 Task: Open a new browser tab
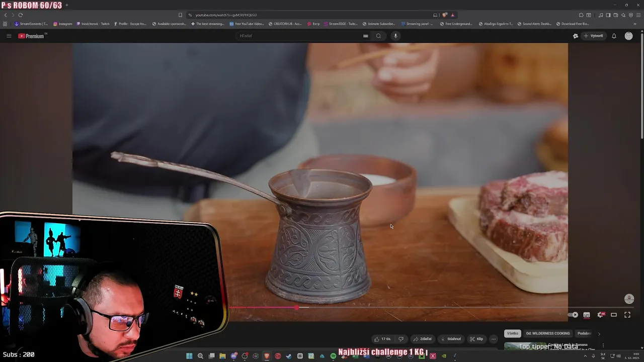[x=66, y=5]
